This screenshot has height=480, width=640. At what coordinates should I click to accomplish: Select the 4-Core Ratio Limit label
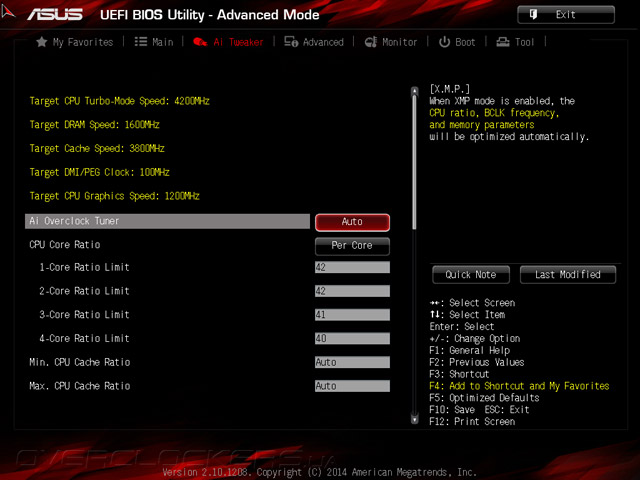click(84, 338)
